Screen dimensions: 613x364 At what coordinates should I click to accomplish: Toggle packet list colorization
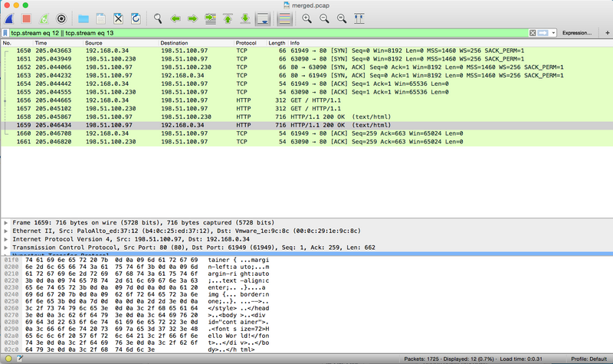click(x=284, y=18)
